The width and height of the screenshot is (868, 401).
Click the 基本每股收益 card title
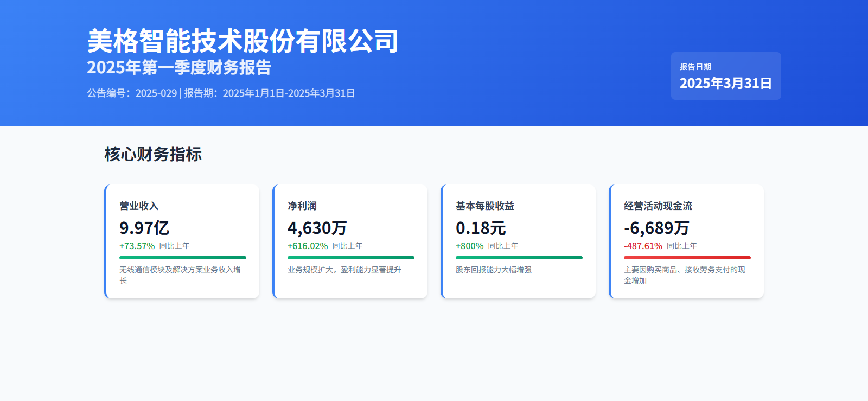coord(485,206)
